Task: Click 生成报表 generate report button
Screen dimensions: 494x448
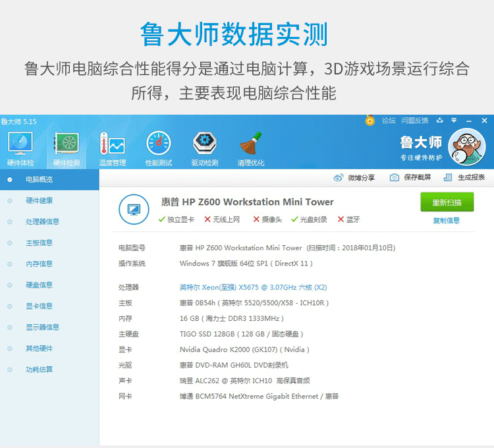Action: (x=464, y=177)
